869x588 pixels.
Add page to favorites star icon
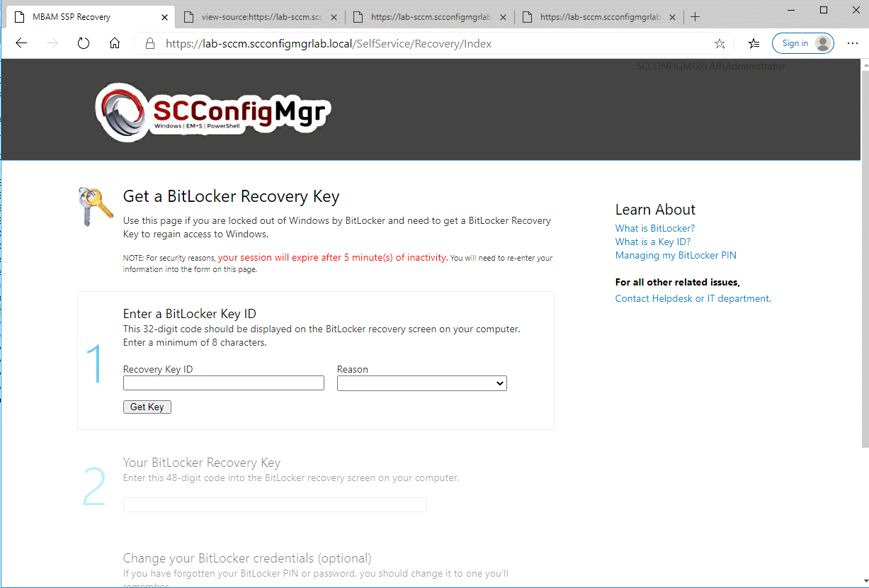point(720,44)
